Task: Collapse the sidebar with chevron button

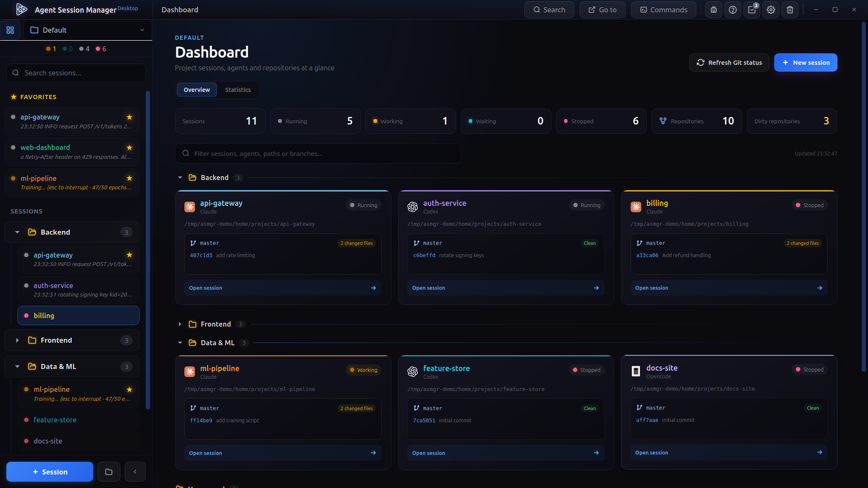Action: [135, 472]
